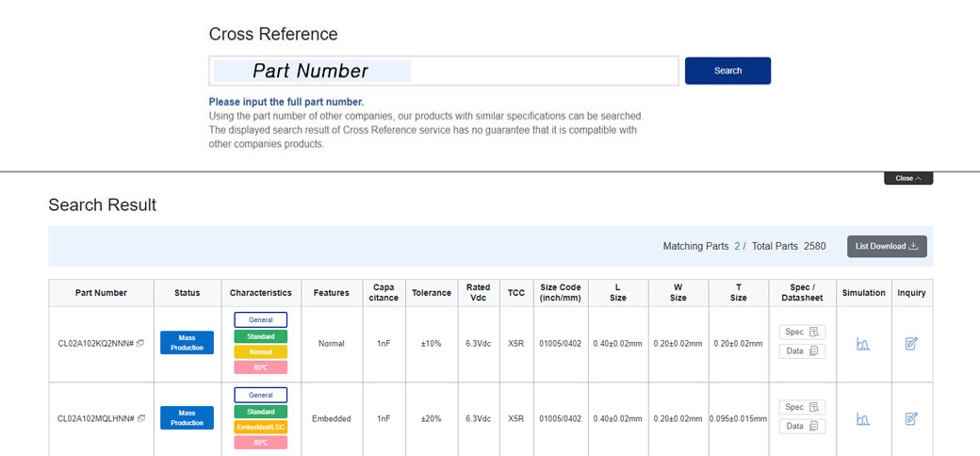Click part number CL02A102MQLHNN#

tap(95, 418)
